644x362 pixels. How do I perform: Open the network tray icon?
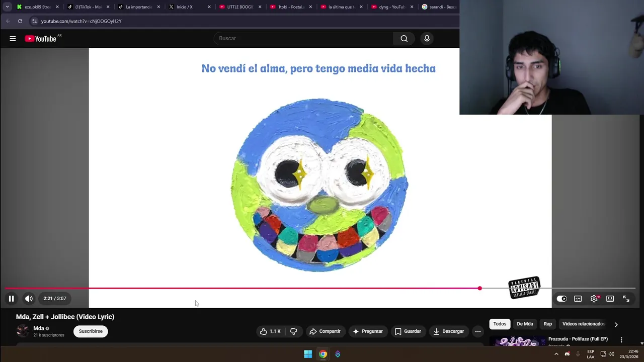pyautogui.click(x=604, y=354)
